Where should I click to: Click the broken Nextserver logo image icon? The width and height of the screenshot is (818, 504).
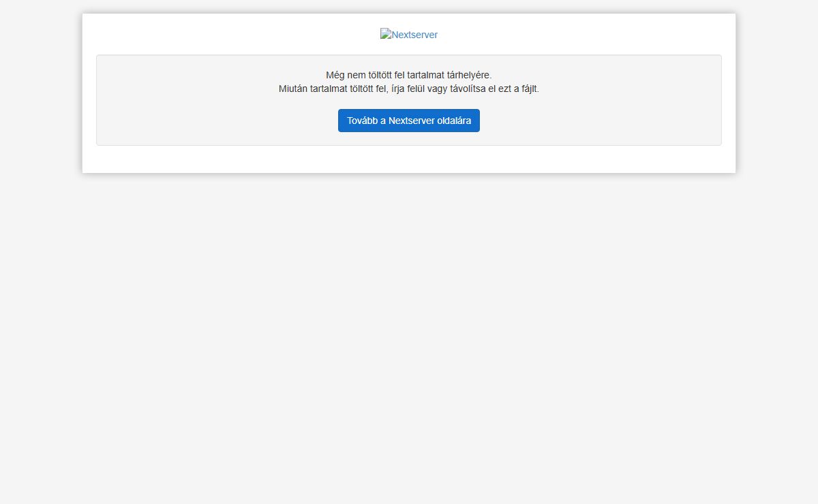pos(386,34)
